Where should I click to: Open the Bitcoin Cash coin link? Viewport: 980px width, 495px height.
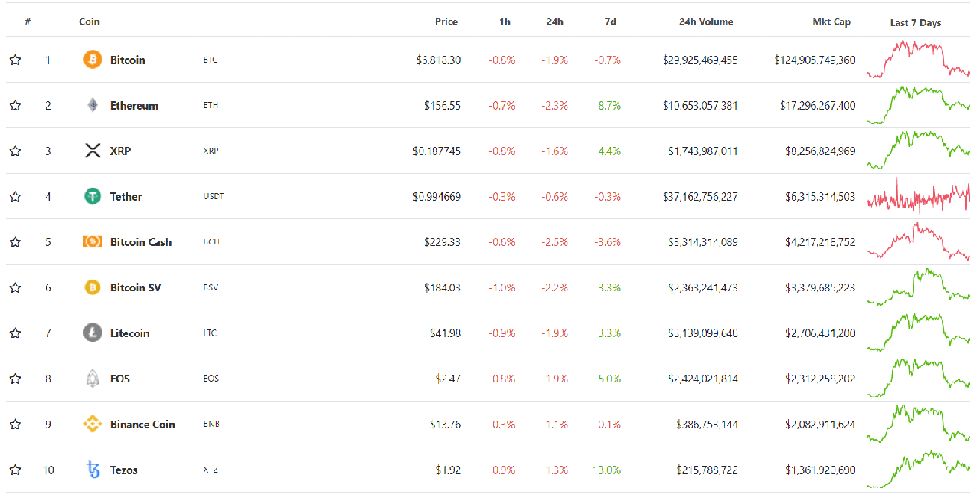point(141,242)
